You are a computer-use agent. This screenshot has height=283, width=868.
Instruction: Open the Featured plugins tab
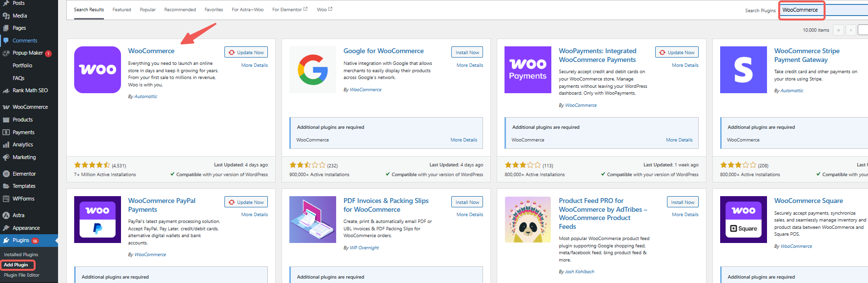click(x=121, y=10)
